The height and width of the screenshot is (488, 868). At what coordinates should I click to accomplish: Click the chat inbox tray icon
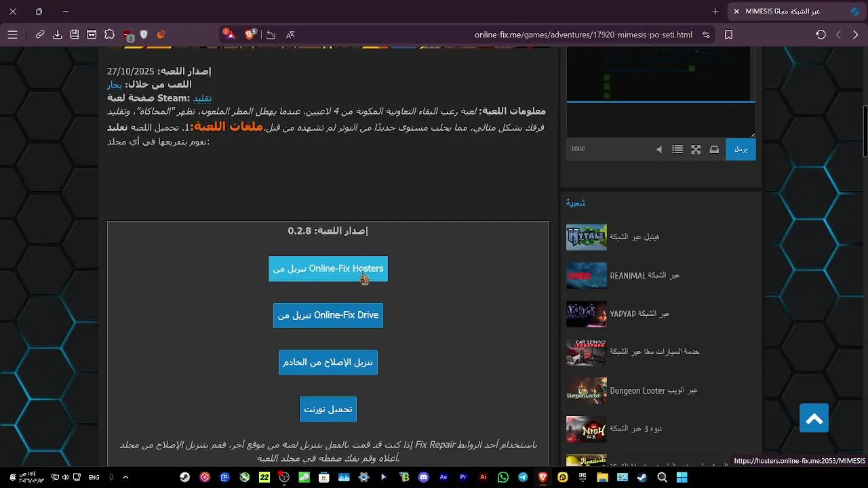pos(714,150)
